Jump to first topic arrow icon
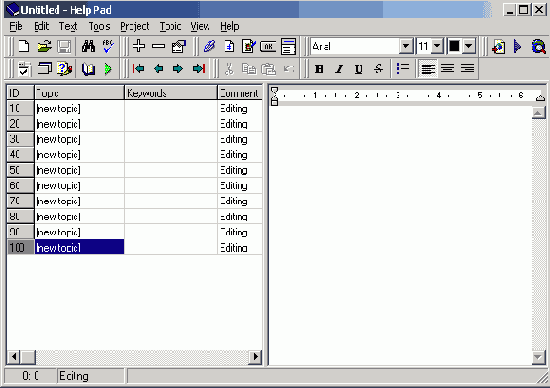 139,68
